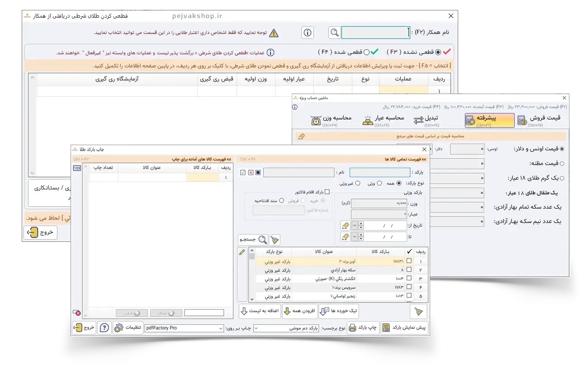Click the broom clear icon beside جستجو button

coord(275,240)
